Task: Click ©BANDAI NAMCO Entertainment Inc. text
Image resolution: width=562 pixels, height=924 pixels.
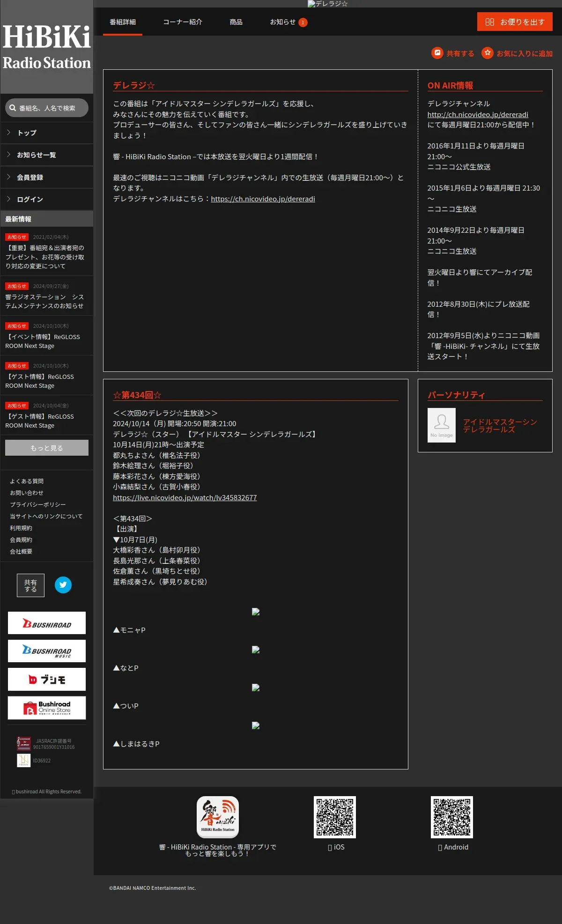Action: click(x=153, y=888)
